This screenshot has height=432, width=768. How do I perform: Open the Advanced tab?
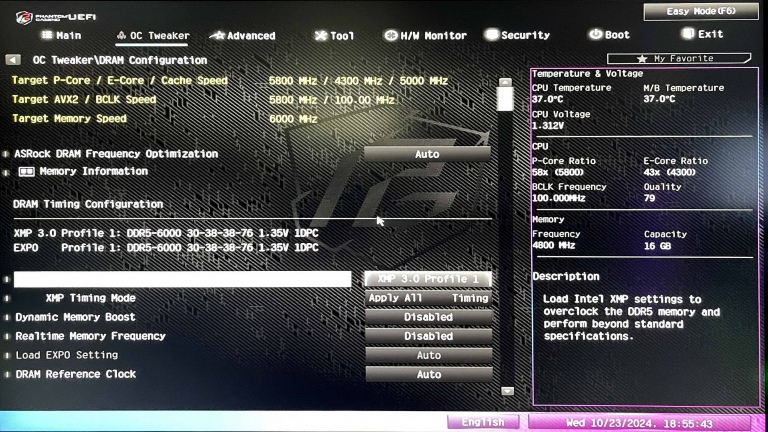[242, 35]
